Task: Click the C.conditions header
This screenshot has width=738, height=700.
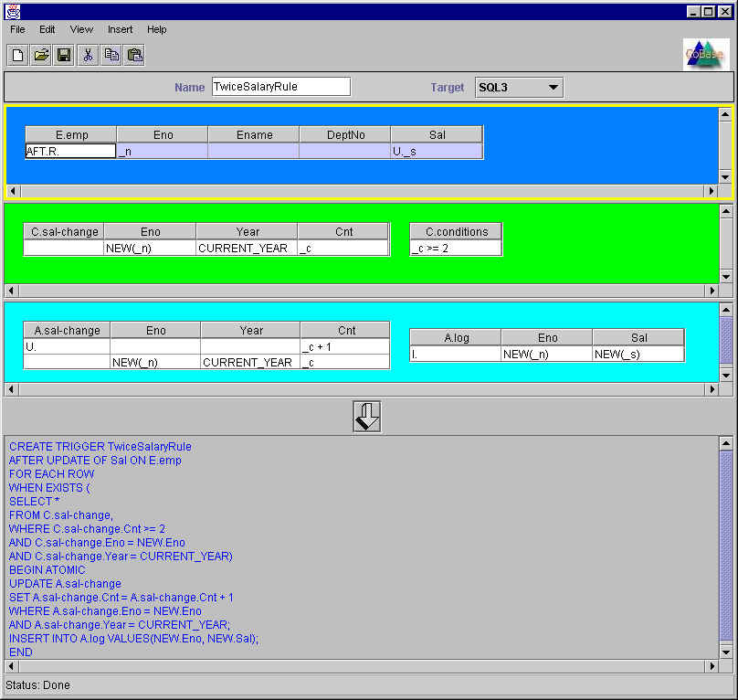Action: [x=456, y=232]
